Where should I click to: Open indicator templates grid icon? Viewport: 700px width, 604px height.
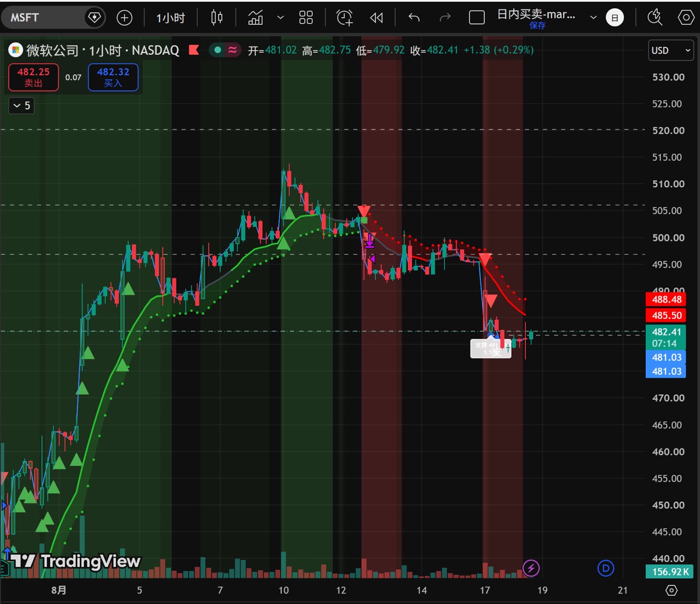tap(306, 17)
